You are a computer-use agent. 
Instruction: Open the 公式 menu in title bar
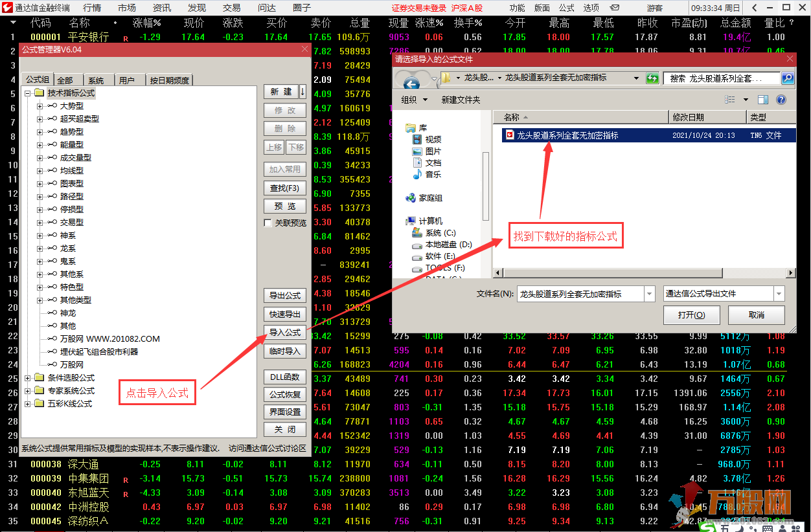coord(567,8)
